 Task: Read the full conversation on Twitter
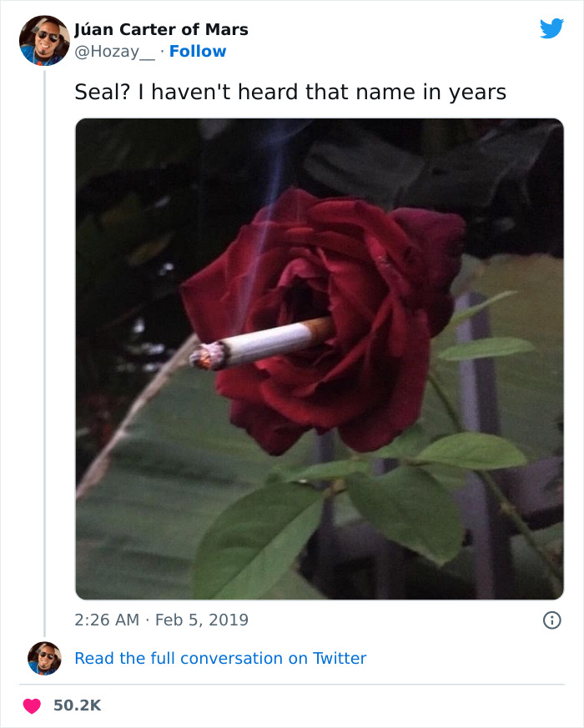tap(220, 658)
